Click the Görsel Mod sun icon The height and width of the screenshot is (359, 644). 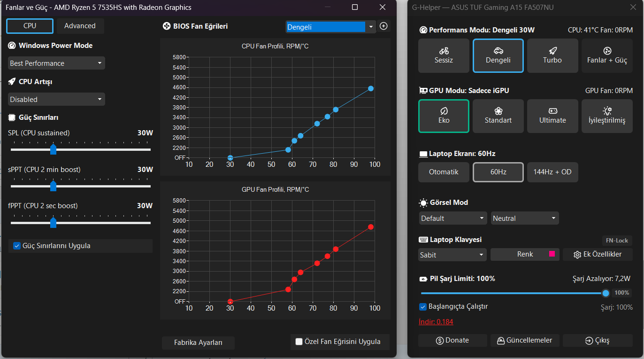coord(423,203)
